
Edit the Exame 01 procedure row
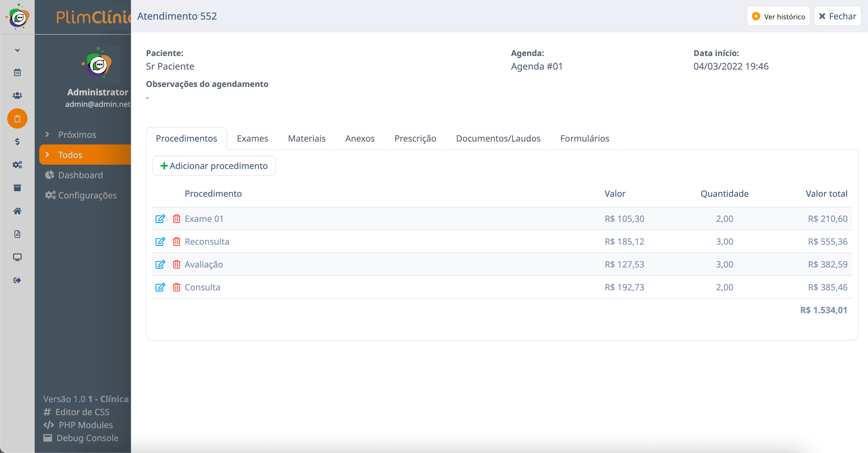[160, 219]
